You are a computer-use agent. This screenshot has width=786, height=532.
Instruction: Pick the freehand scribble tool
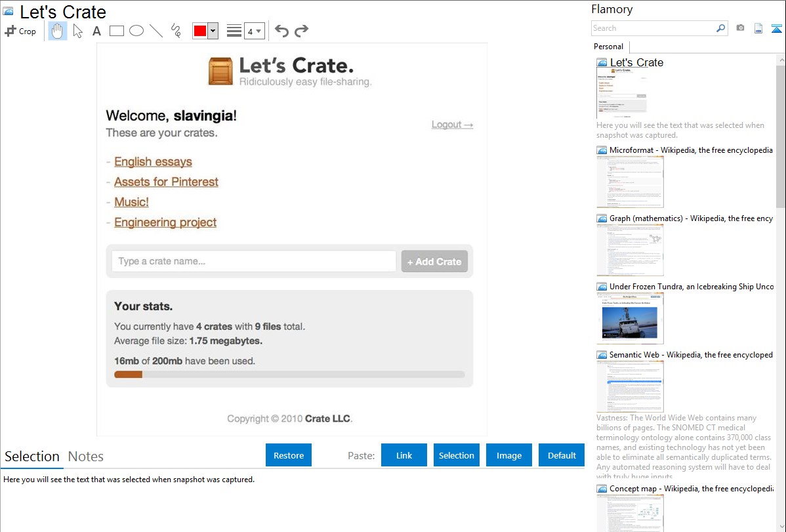click(x=176, y=31)
